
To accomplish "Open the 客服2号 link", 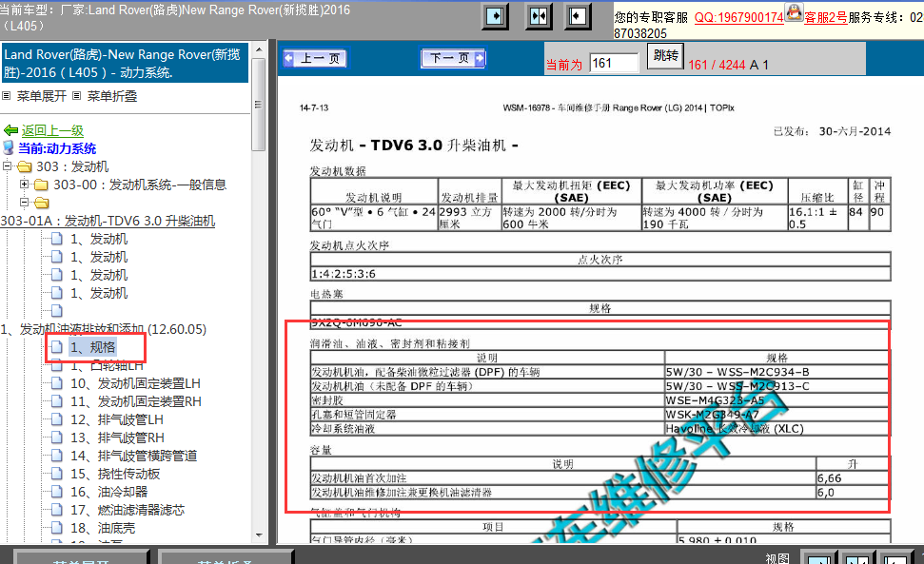I will [826, 18].
